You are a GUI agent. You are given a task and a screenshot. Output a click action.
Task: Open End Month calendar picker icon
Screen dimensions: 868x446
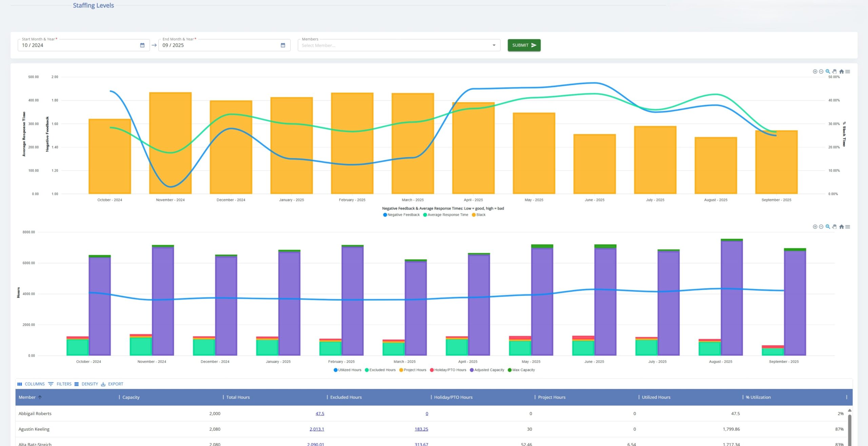[283, 45]
